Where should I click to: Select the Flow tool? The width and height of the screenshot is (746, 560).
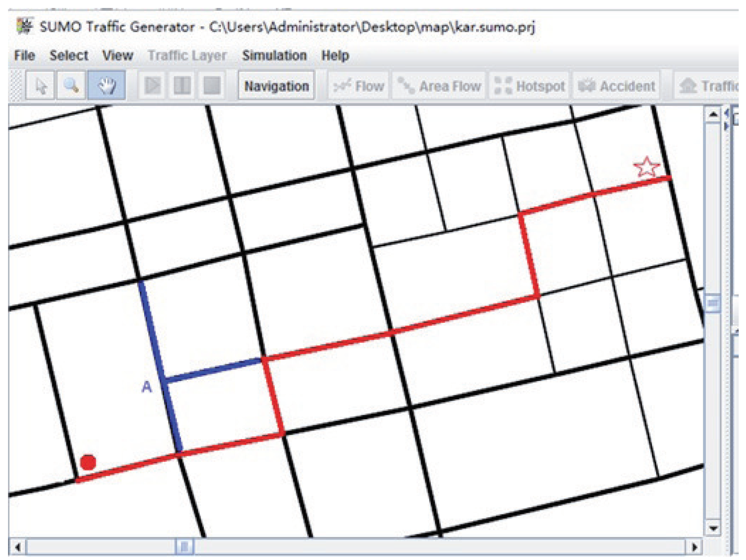(x=359, y=86)
